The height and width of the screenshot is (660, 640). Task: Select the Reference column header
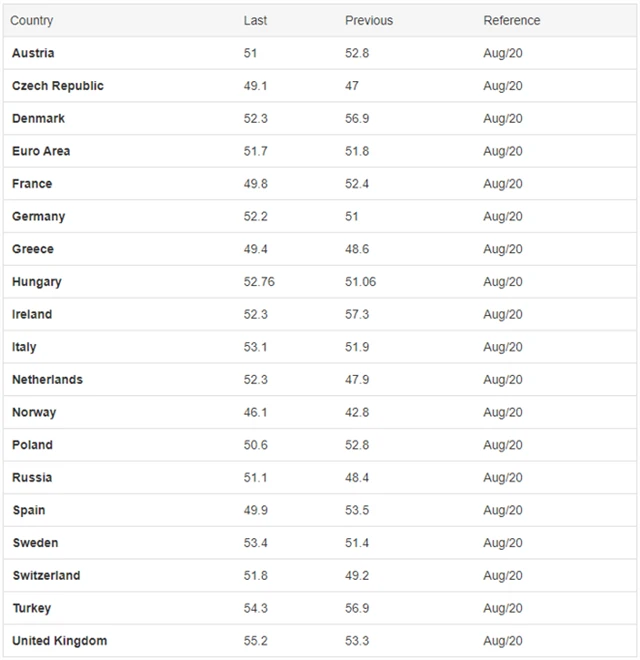pyautogui.click(x=511, y=20)
